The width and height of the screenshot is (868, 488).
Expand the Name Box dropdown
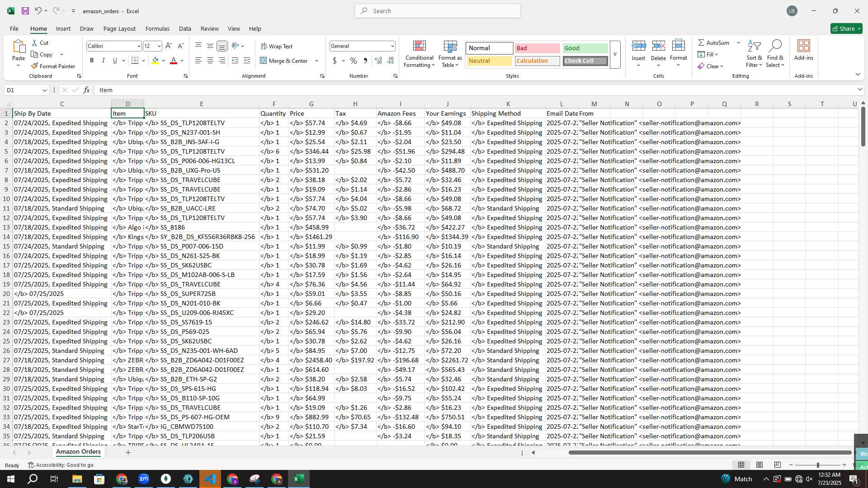click(44, 90)
